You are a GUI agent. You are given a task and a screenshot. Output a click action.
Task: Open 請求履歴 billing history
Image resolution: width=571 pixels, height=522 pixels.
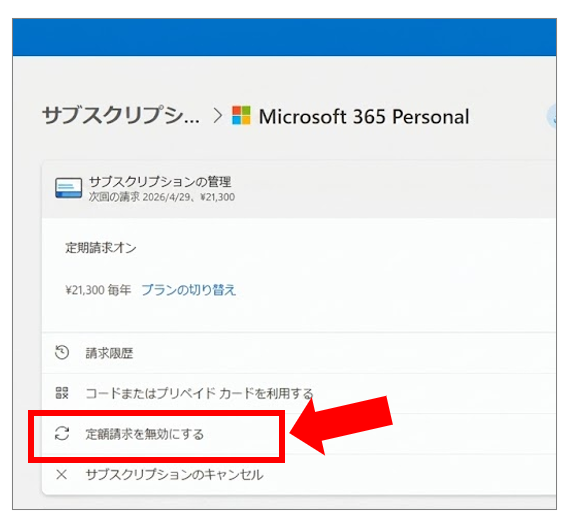[109, 353]
